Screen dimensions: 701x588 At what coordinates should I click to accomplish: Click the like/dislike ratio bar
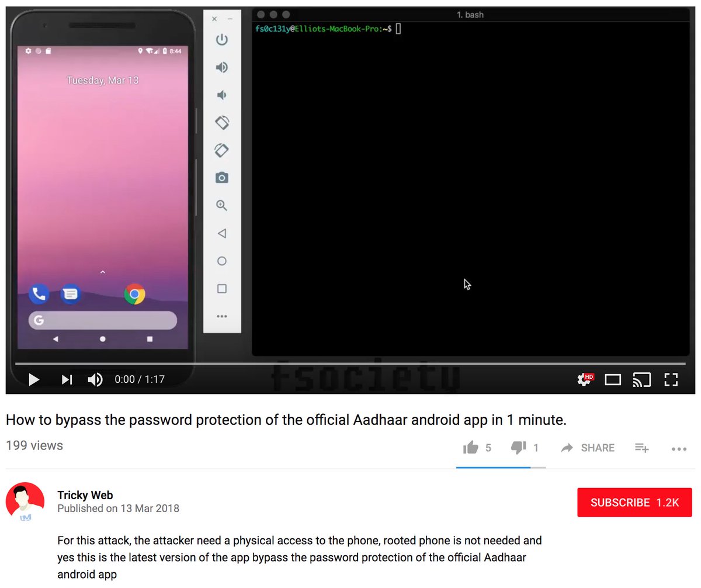501,468
